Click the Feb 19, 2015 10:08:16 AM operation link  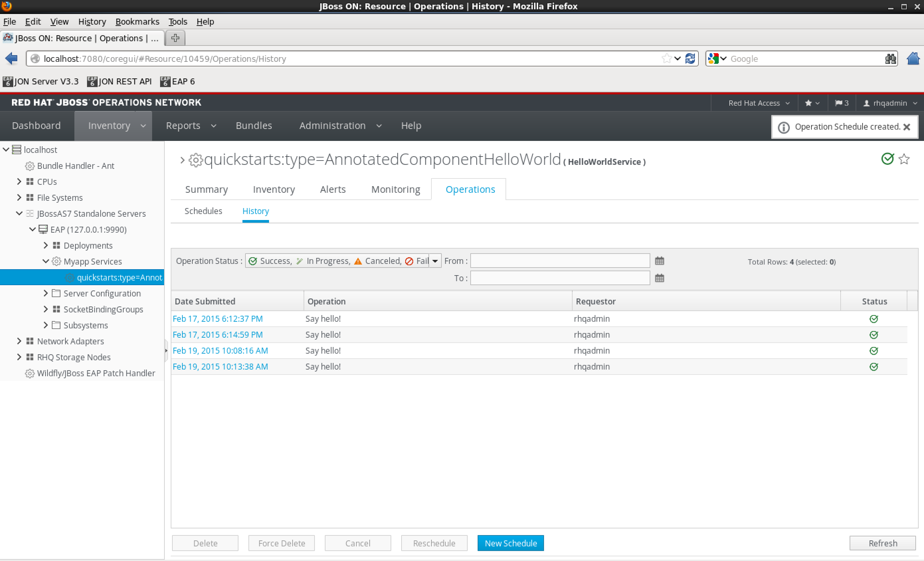(221, 350)
